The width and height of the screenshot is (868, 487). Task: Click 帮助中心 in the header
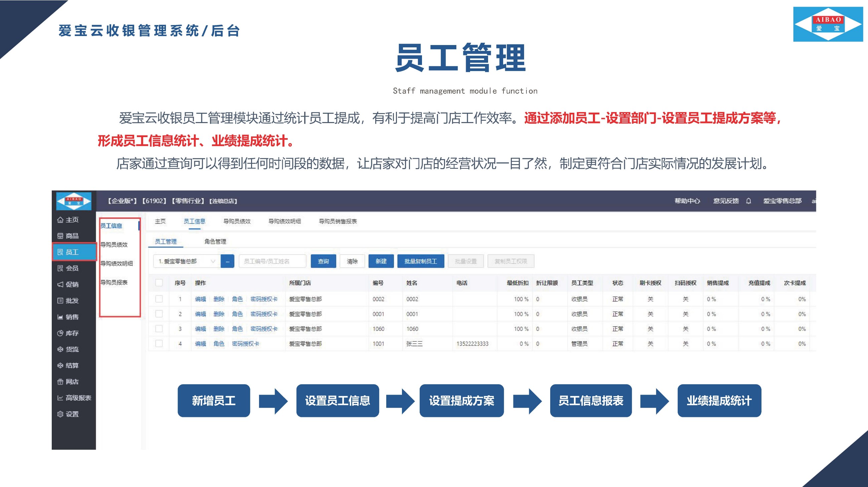tap(687, 201)
